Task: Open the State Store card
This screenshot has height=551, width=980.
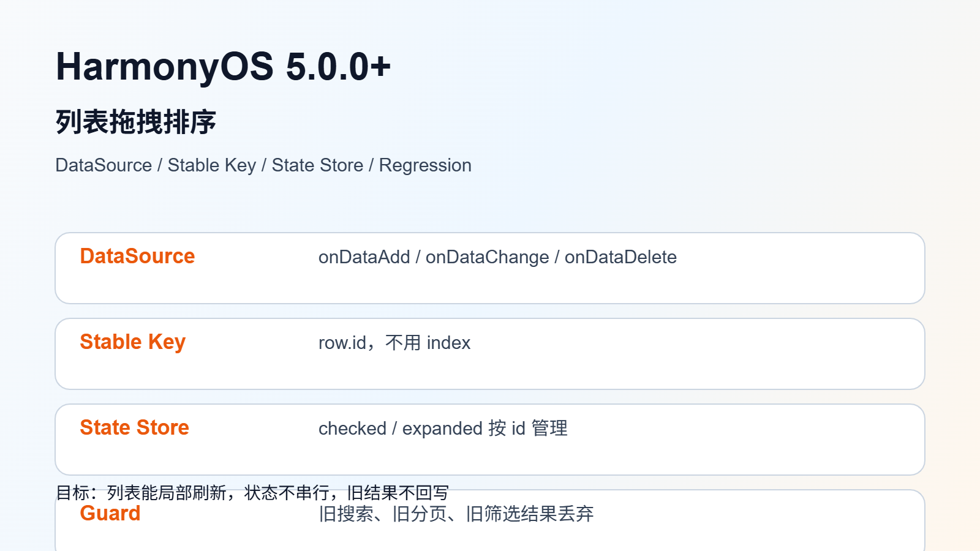Action: coord(490,440)
